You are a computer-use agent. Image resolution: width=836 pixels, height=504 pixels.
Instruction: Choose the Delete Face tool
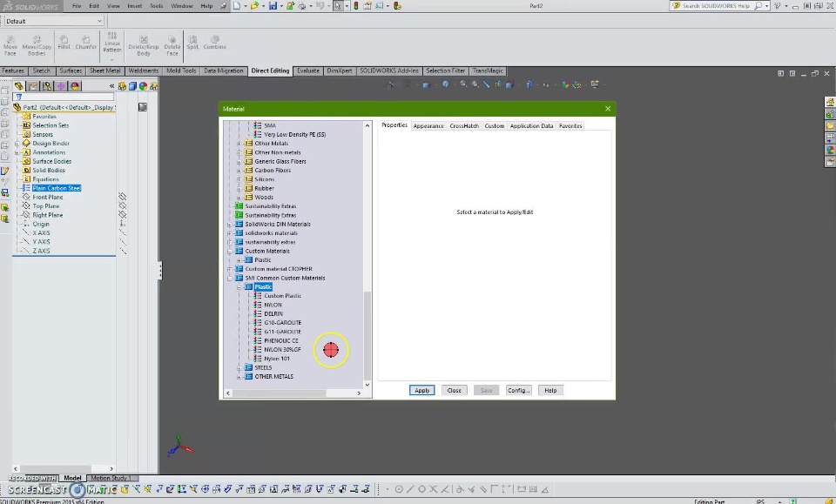(x=172, y=45)
